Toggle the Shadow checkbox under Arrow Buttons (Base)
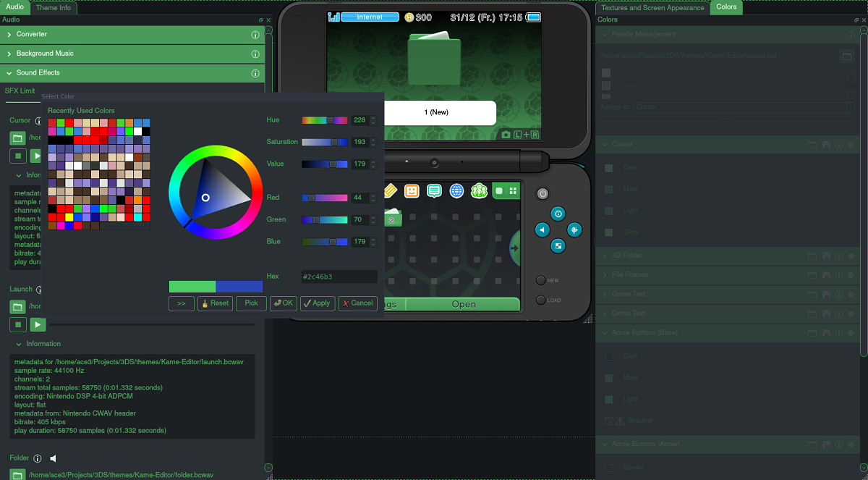The height and width of the screenshot is (480, 868). tap(608, 421)
